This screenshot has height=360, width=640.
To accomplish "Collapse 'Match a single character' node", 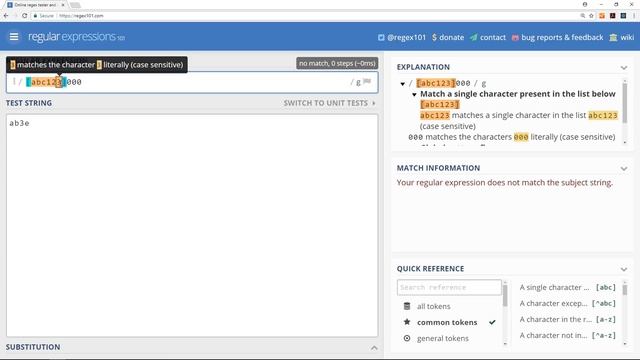I will click(x=414, y=94).
